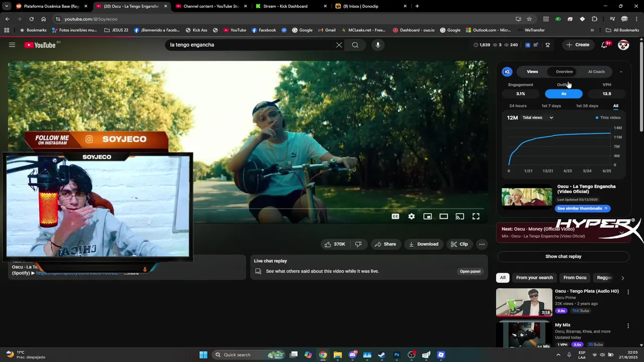This screenshot has width=644, height=362.
Task: Open Chrome media control icon
Action: [x=612, y=19]
